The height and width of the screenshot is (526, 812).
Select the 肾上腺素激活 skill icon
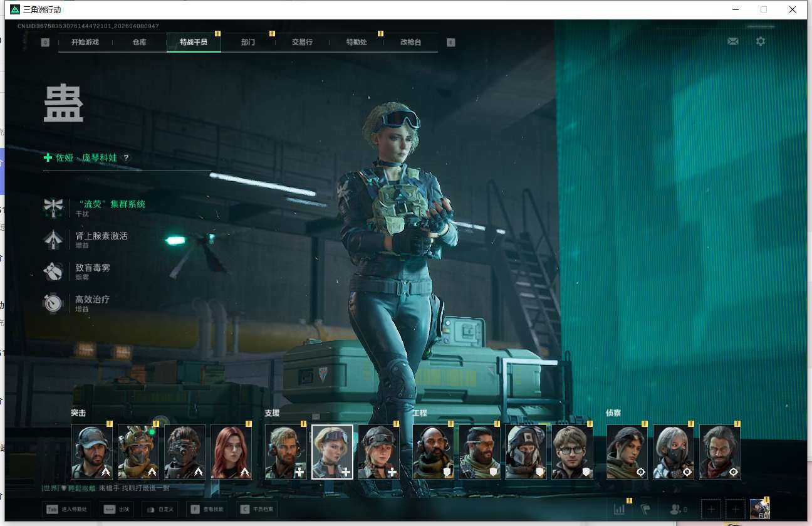click(x=54, y=239)
